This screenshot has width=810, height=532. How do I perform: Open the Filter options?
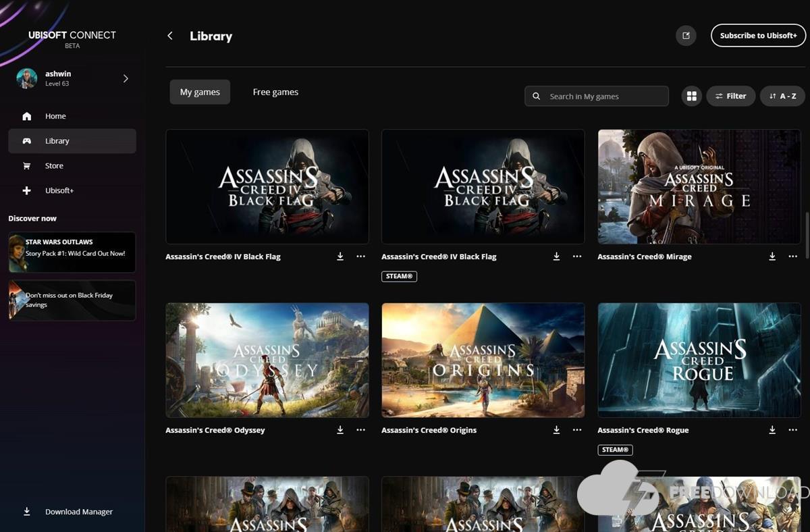pos(730,97)
